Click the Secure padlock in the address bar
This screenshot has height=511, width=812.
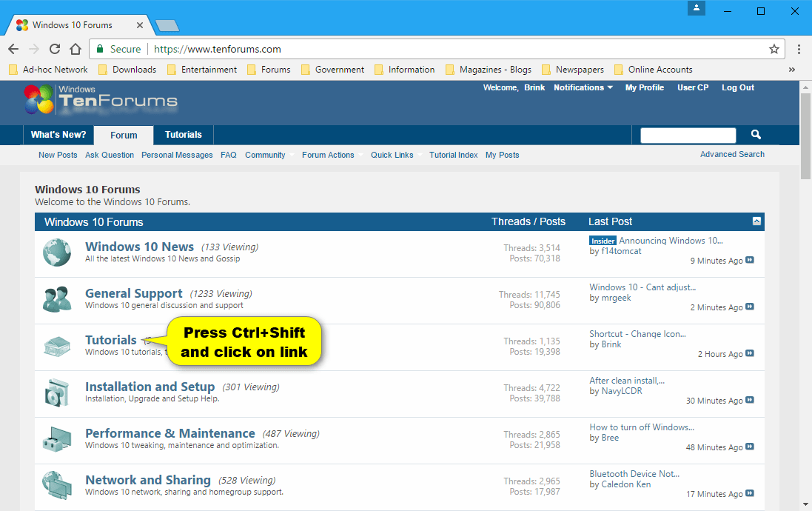click(100, 49)
